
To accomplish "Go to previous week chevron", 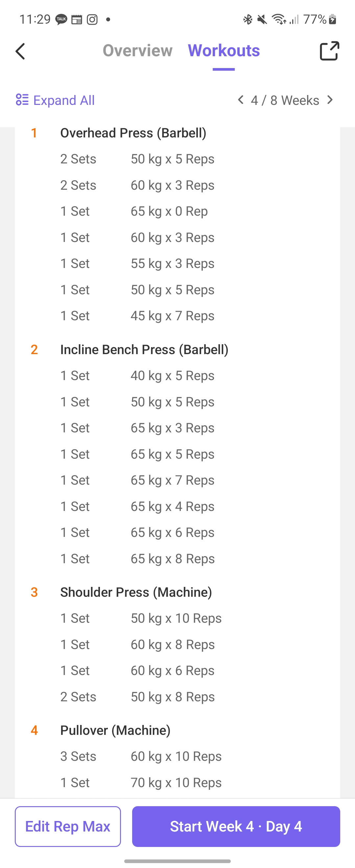I will 241,100.
